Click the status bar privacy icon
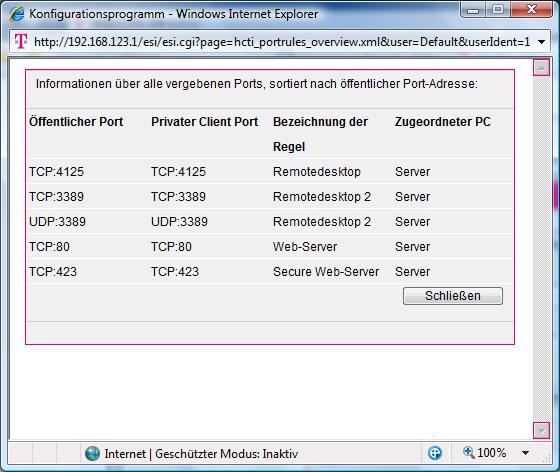Screen dimensions: 560x472 [435, 453]
